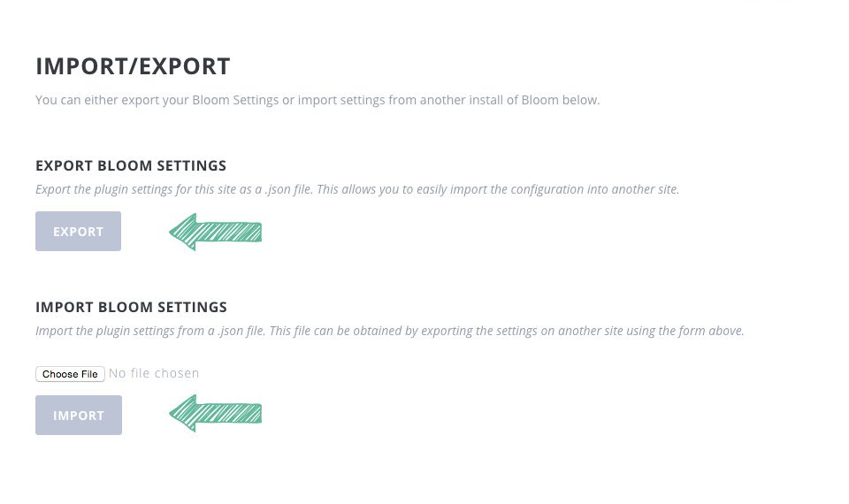Click the green arrow beside the Export button
Screen dimensions: 849x504
pyautogui.click(x=215, y=233)
